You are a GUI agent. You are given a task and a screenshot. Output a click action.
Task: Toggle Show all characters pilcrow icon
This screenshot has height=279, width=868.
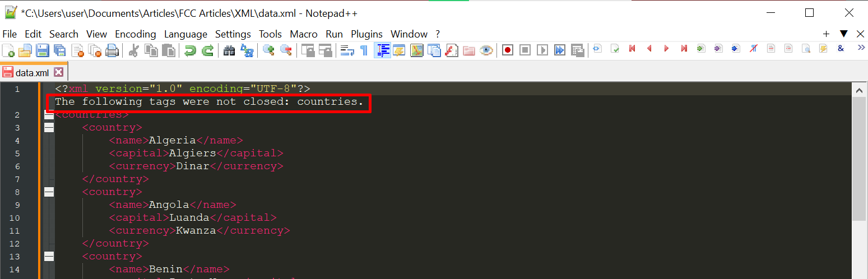364,50
